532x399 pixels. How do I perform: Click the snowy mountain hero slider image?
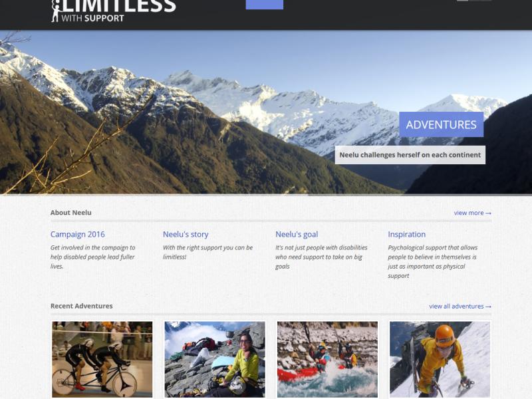(203, 112)
